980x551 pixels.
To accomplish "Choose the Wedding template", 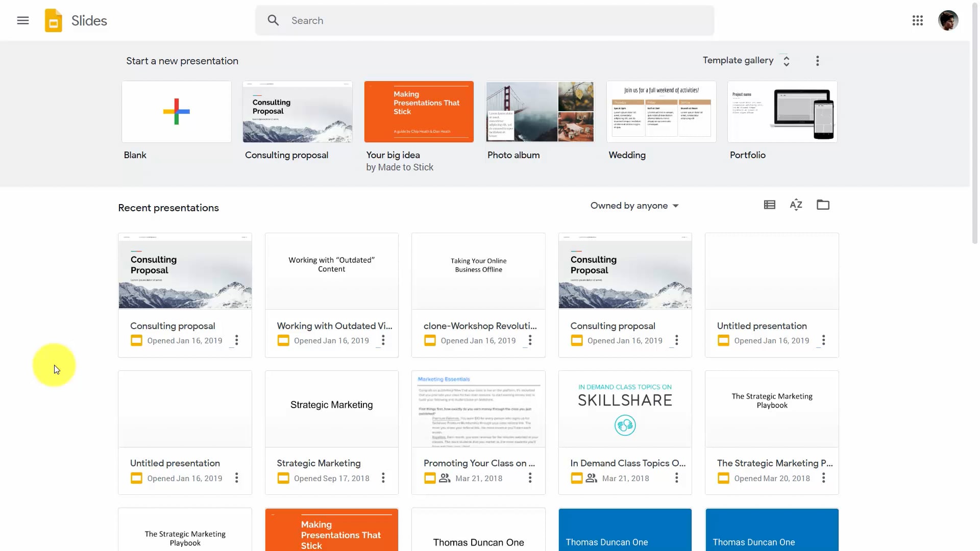I will point(661,112).
